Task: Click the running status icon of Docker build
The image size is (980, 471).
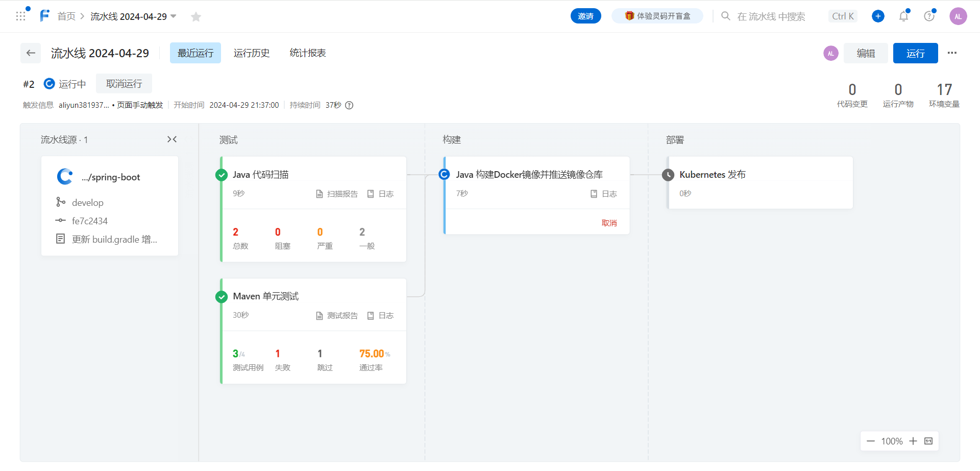Action: (445, 174)
